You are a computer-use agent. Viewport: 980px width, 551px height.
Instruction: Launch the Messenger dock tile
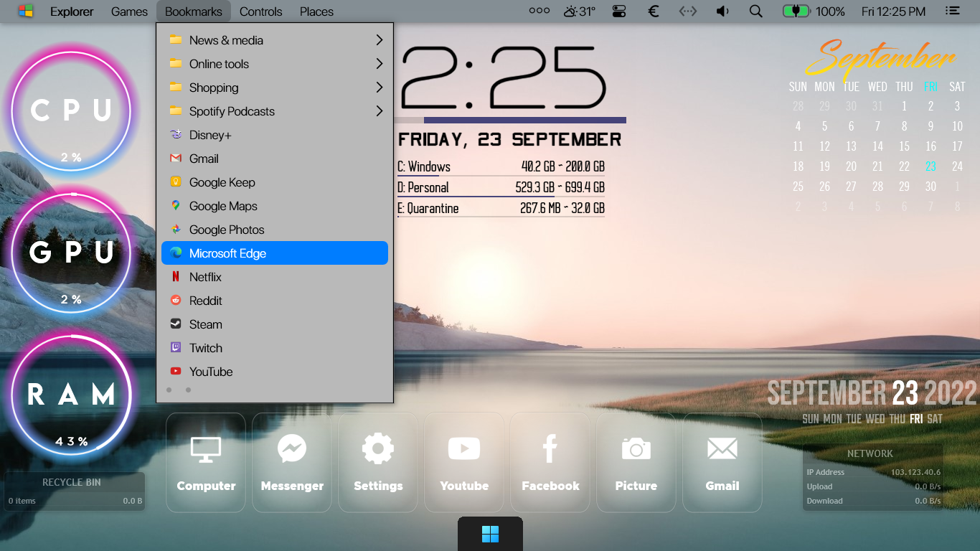coord(292,463)
